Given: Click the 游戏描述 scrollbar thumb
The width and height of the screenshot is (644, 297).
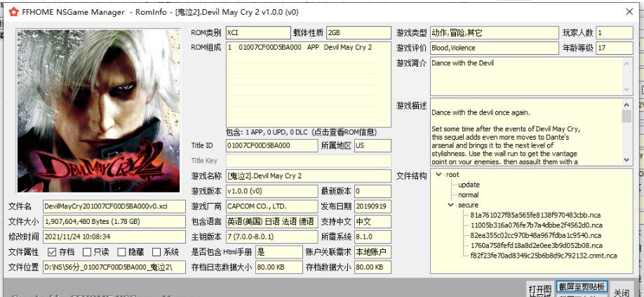Looking at the screenshot, I should click(x=626, y=116).
